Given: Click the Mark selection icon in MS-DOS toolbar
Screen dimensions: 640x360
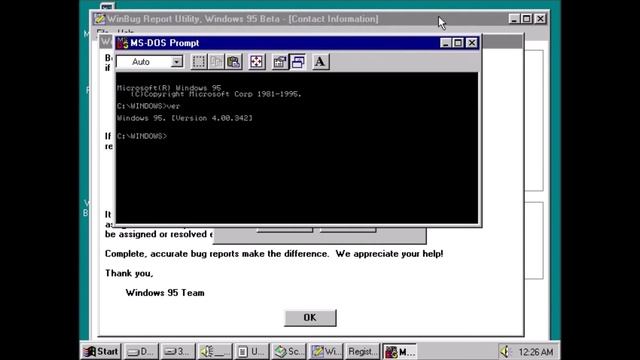Looking at the screenshot, I should click(199, 62).
